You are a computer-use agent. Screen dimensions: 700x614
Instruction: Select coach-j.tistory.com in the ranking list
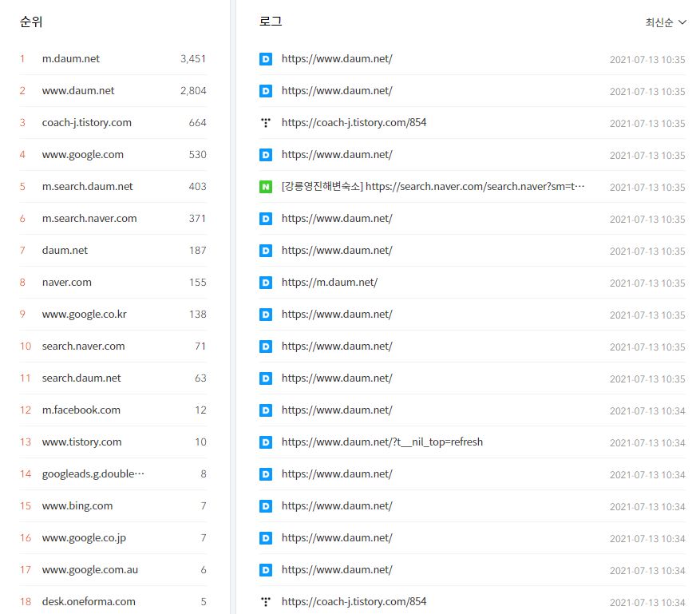[87, 123]
